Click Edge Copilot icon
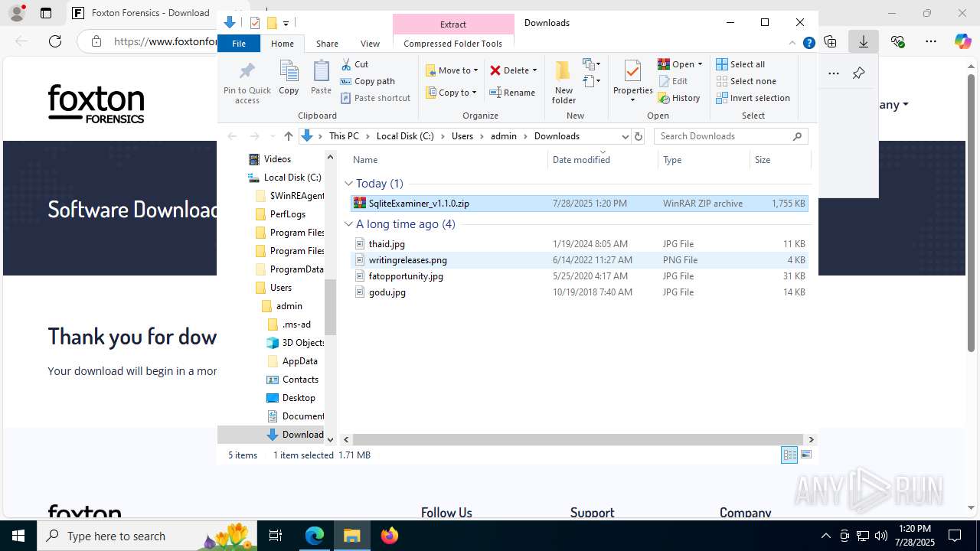 click(962, 41)
